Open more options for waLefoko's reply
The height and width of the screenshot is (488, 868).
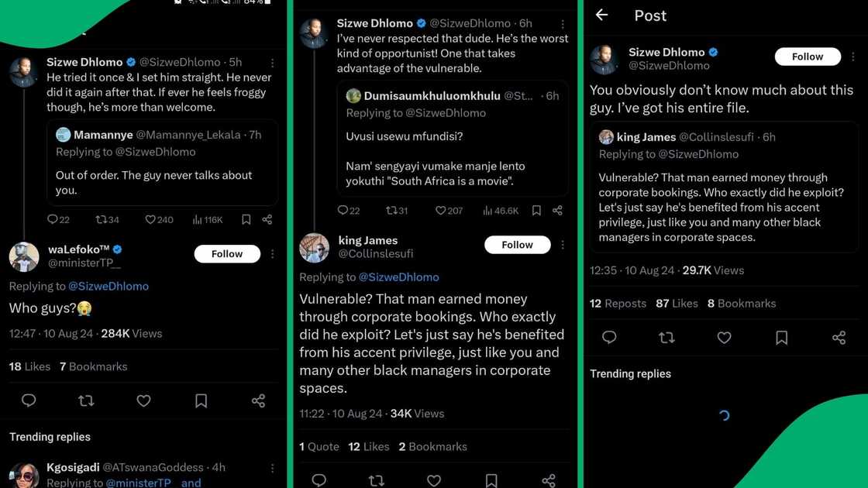(272, 254)
